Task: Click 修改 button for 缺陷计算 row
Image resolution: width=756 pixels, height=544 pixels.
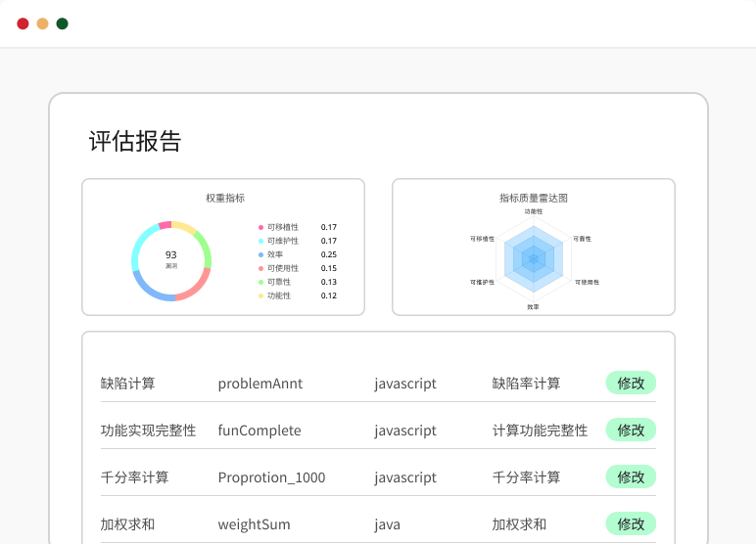Action: (630, 383)
